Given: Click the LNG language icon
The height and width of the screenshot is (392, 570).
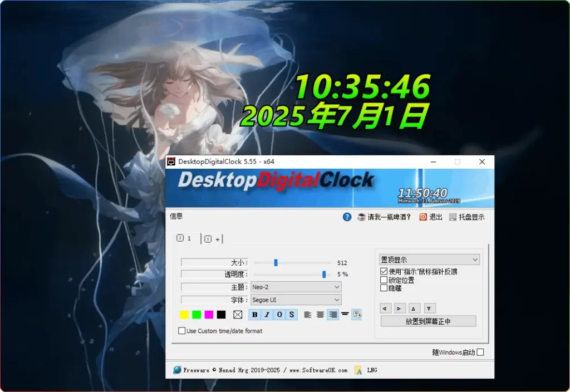Looking at the screenshot, I should coord(358,370).
